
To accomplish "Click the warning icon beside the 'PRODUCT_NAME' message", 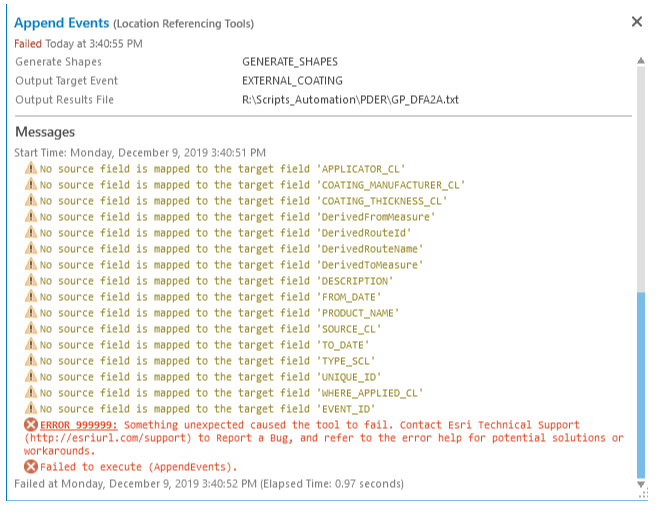I will (x=31, y=313).
